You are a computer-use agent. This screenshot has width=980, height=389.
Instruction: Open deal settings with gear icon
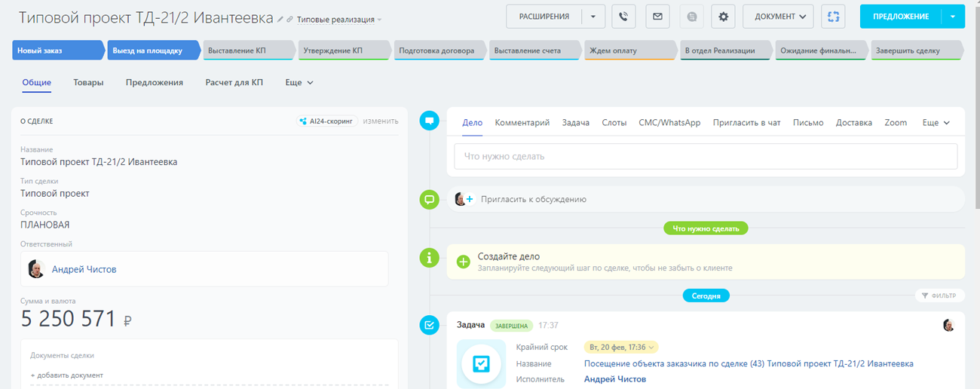pos(724,17)
